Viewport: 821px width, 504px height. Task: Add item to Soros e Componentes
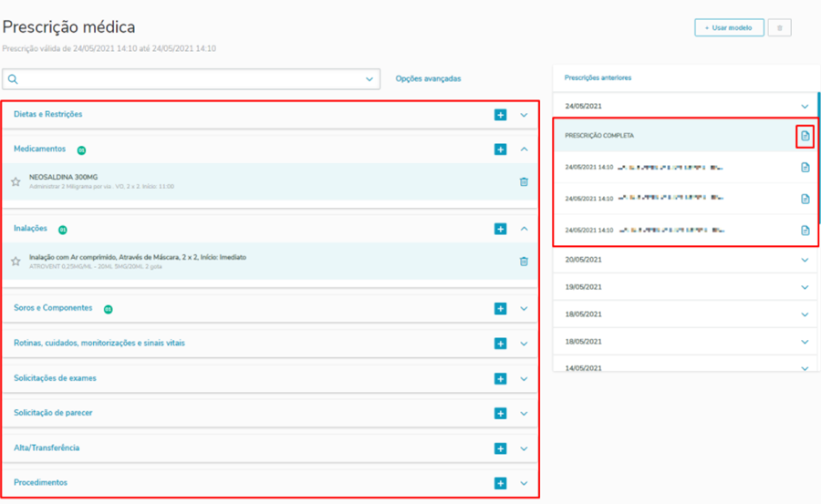tap(501, 308)
